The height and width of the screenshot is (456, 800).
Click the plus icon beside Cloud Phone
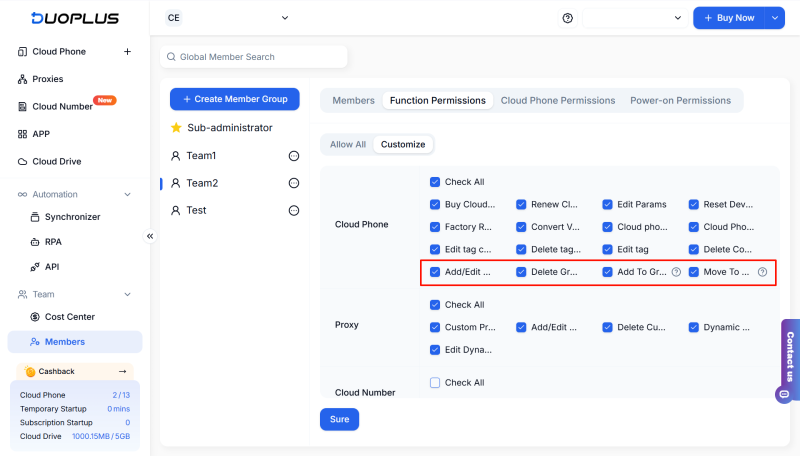(127, 52)
